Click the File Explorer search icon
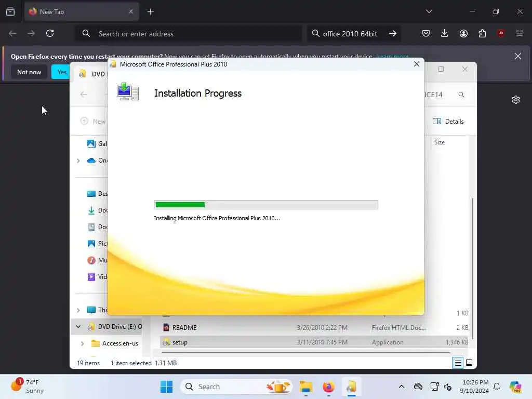 (x=461, y=95)
